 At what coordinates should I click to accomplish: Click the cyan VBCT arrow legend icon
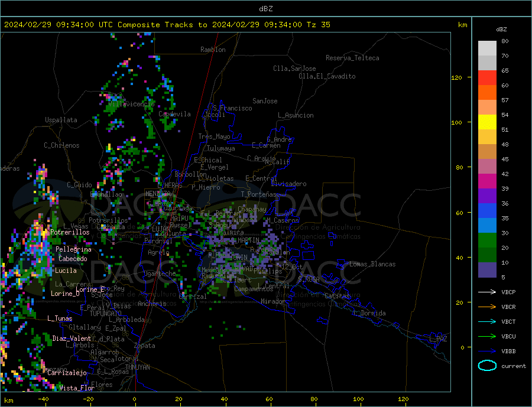[x=487, y=321]
